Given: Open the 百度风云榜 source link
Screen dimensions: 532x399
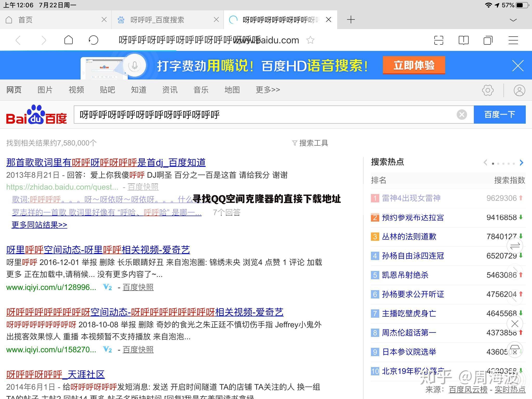Looking at the screenshot, I should [468, 389].
